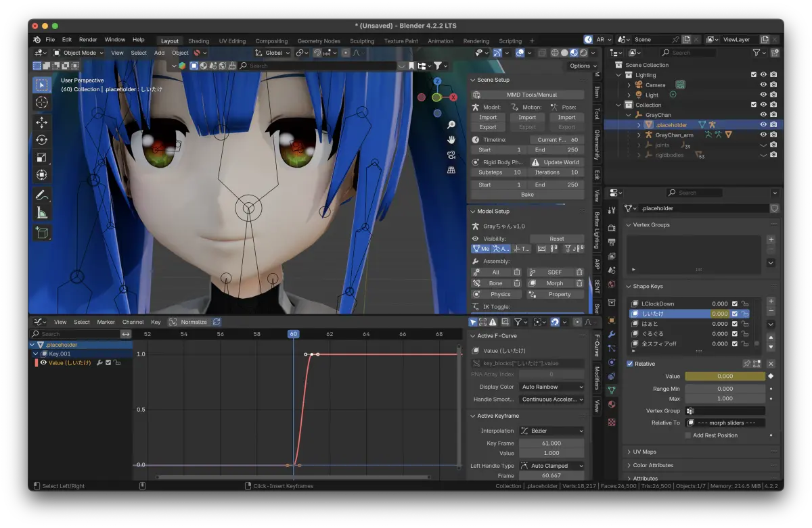Image resolution: width=812 pixels, height=528 pixels.
Task: Click Model Import button
Action: point(488,117)
